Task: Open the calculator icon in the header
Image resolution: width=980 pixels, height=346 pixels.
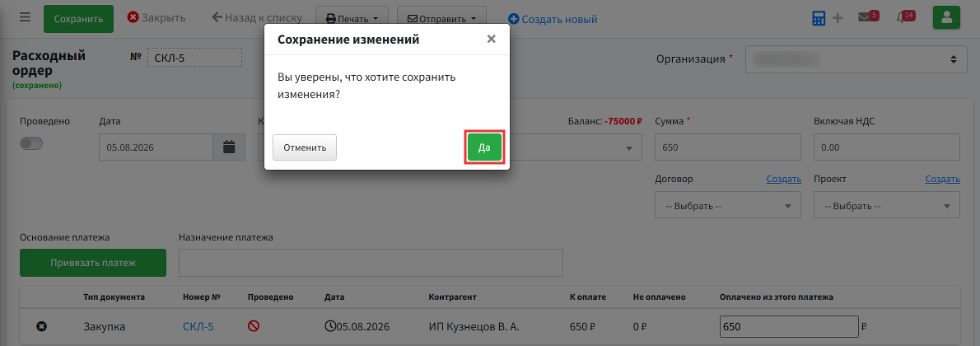Action: click(819, 18)
